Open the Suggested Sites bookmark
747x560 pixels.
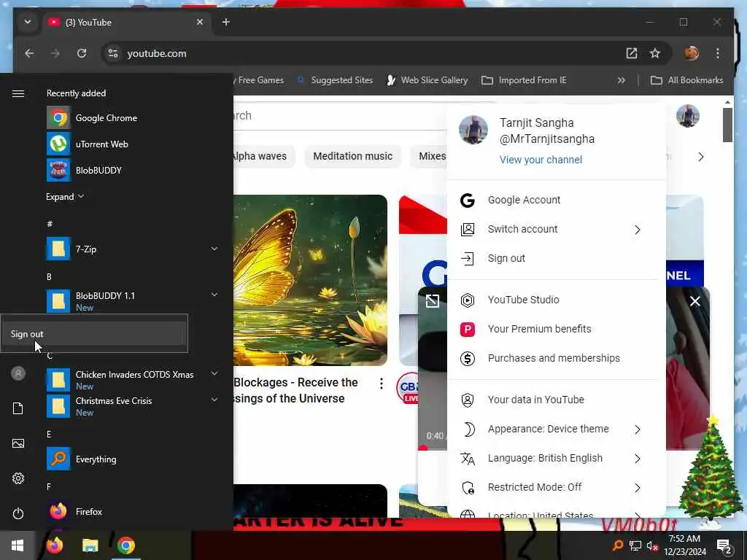point(335,80)
